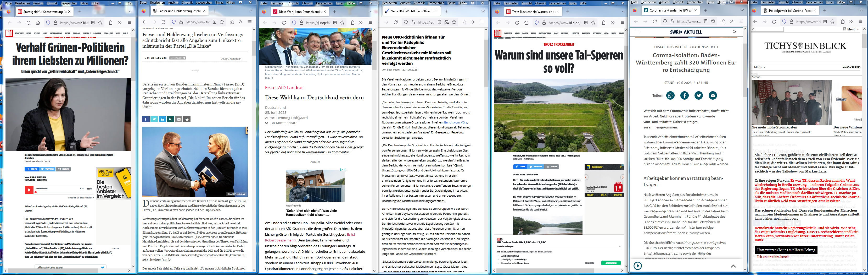Share SWR article via Twitter icon
Viewport: 868px width, 275px height.
click(698, 95)
